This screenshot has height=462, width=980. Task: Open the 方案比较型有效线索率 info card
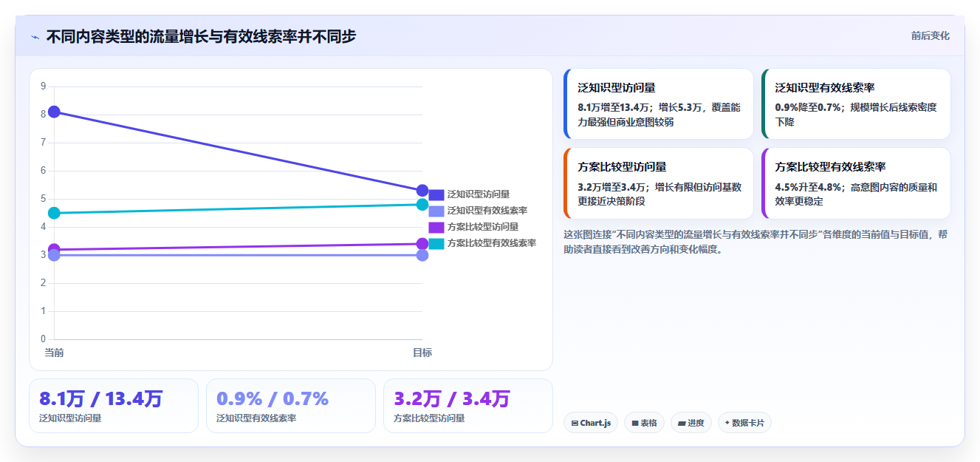click(x=856, y=183)
